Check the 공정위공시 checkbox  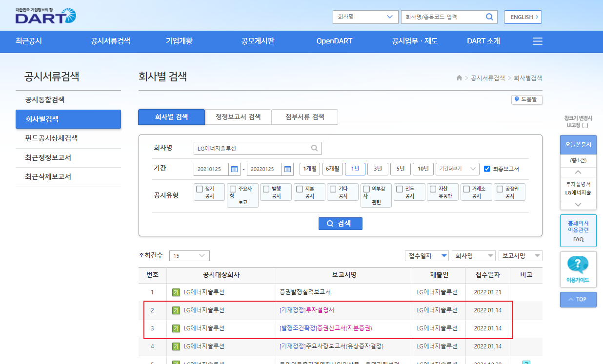point(500,189)
